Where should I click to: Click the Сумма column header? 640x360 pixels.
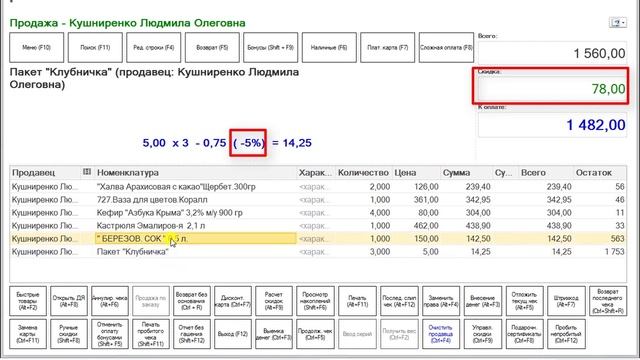click(466, 173)
